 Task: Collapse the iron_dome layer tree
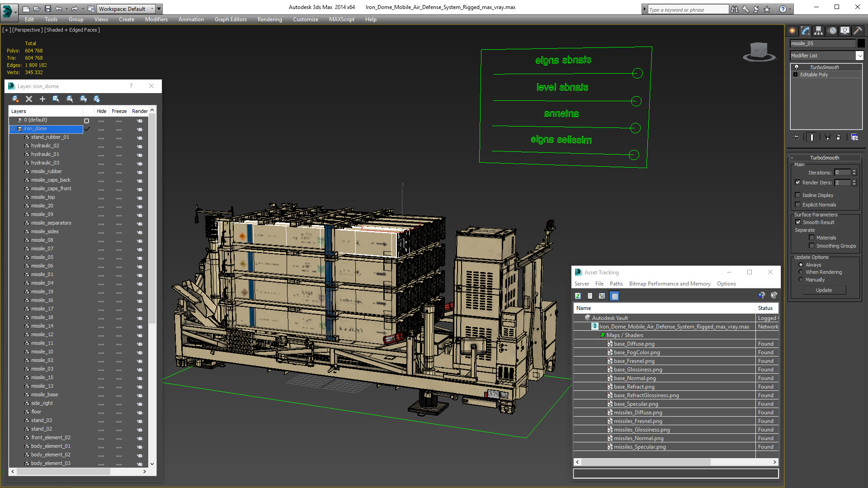[13, 129]
